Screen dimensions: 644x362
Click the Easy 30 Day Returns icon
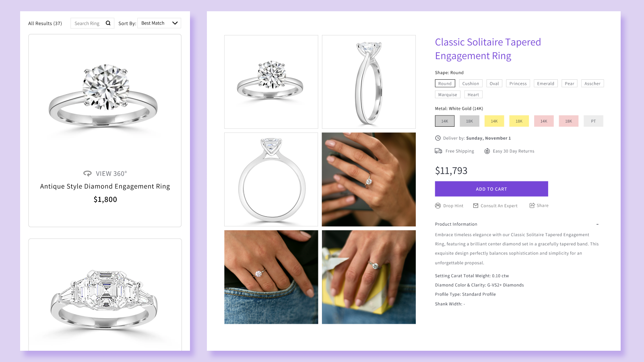[487, 151]
